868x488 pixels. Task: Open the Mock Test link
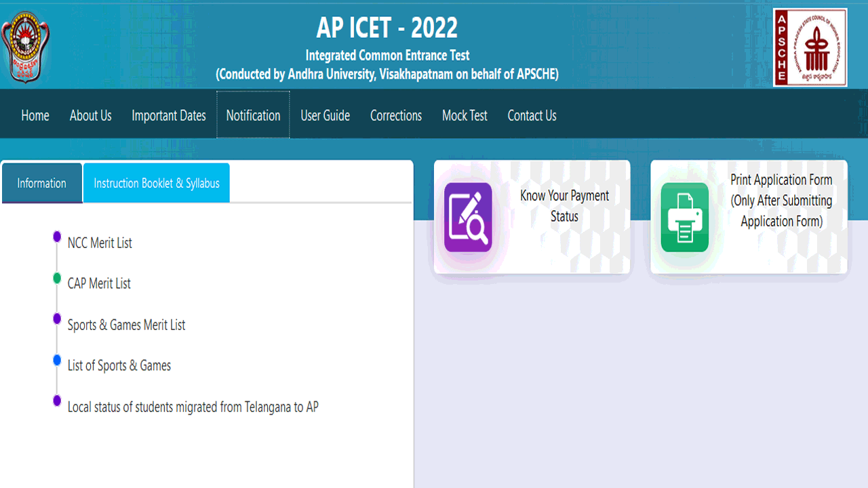[465, 115]
